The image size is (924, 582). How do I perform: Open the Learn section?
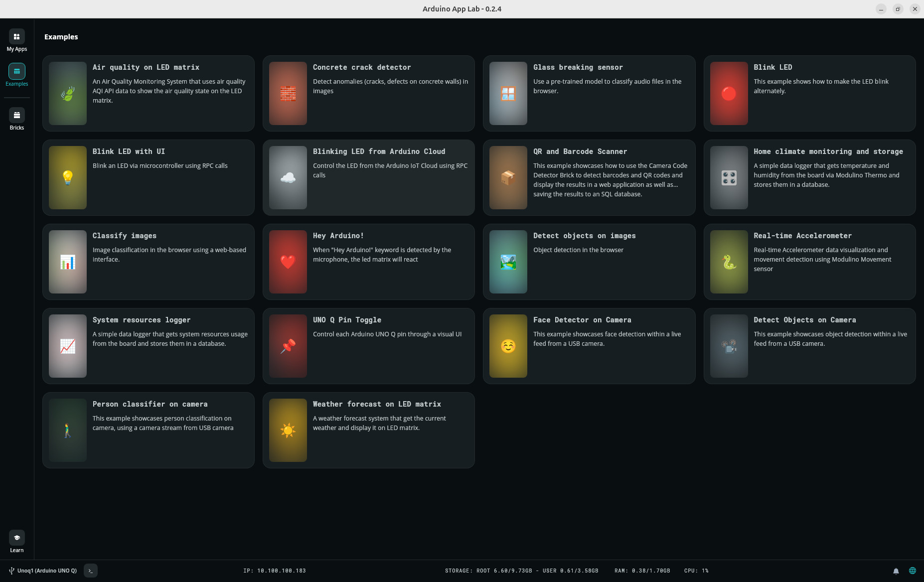tap(16, 542)
